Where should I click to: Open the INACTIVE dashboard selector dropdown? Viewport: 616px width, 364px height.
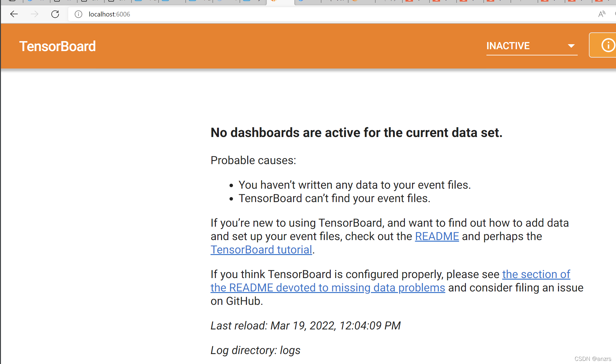pos(532,46)
